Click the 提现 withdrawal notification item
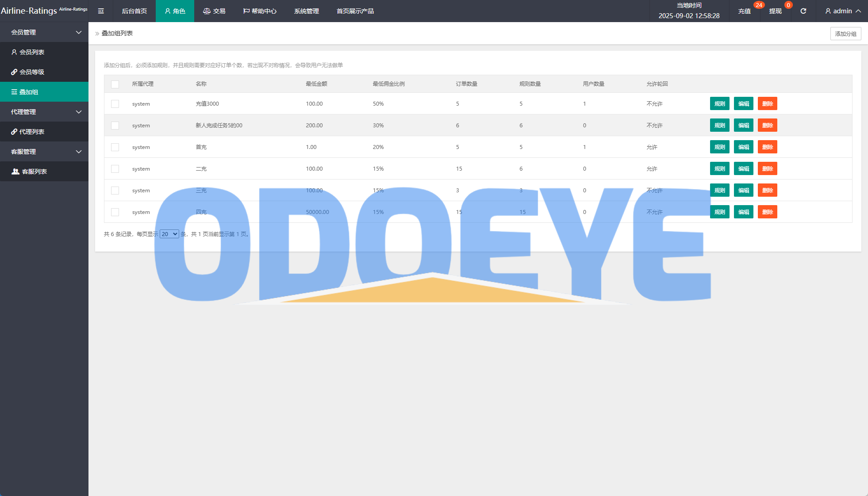The height and width of the screenshot is (496, 868). pos(775,11)
